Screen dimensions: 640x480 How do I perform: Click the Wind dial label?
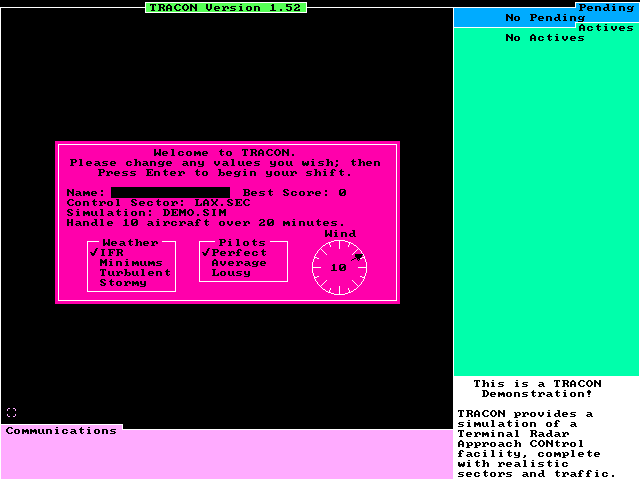[x=340, y=234]
